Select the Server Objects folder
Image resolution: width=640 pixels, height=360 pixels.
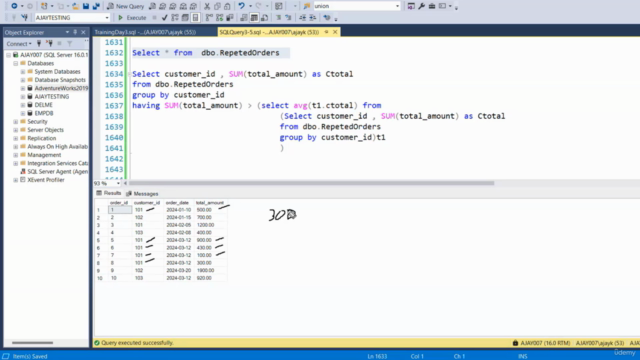point(45,130)
